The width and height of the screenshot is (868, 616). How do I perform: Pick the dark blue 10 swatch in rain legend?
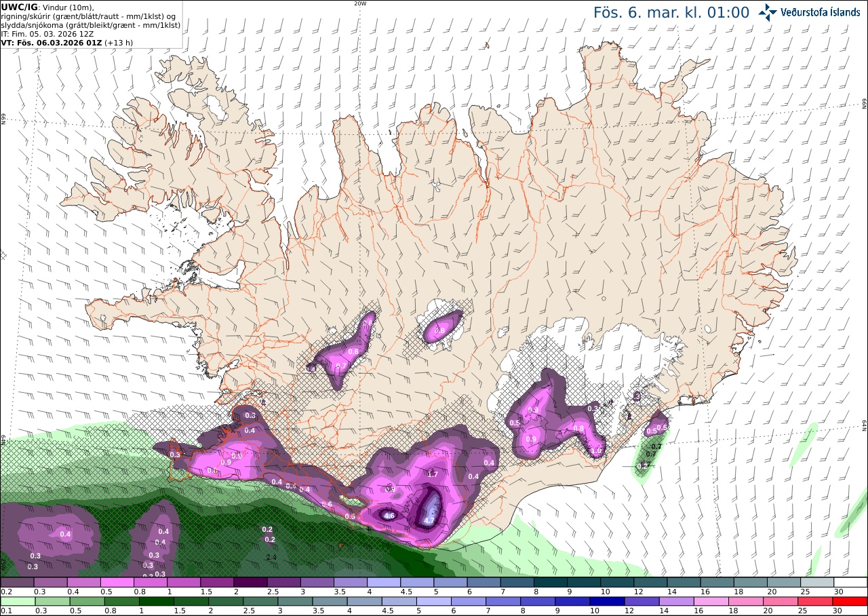click(x=606, y=601)
